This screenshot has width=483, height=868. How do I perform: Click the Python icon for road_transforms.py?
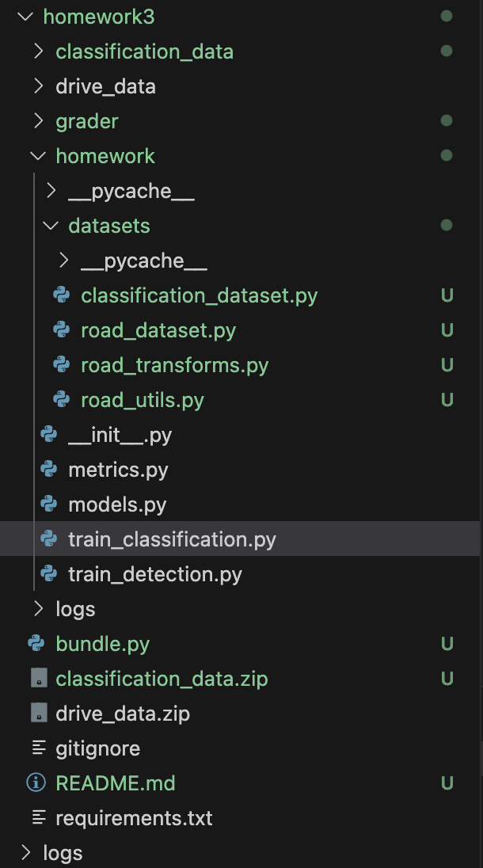pos(60,364)
